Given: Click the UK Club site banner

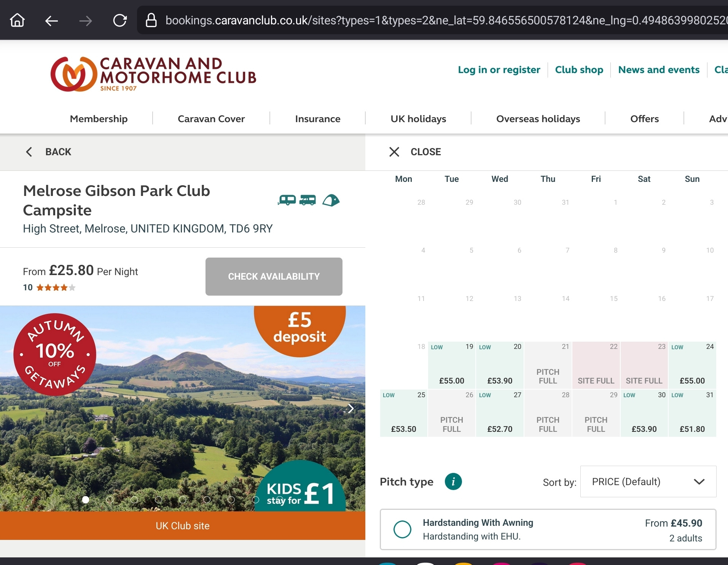Looking at the screenshot, I should point(183,525).
